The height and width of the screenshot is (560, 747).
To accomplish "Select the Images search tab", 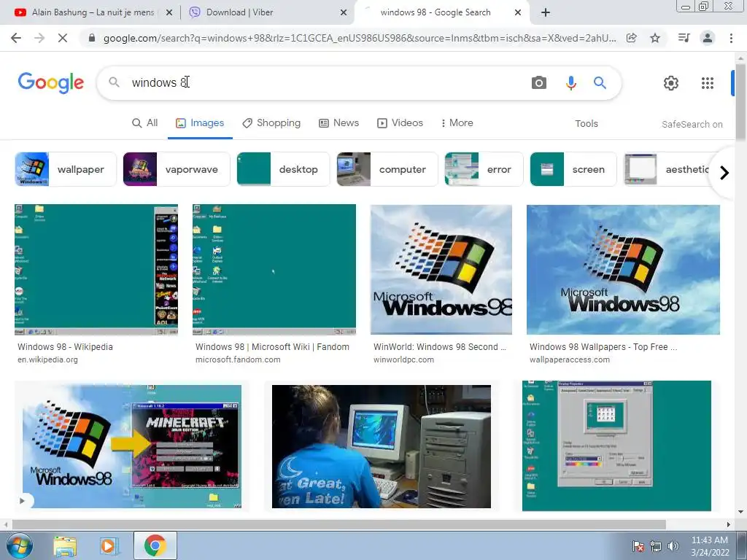I will 200,122.
